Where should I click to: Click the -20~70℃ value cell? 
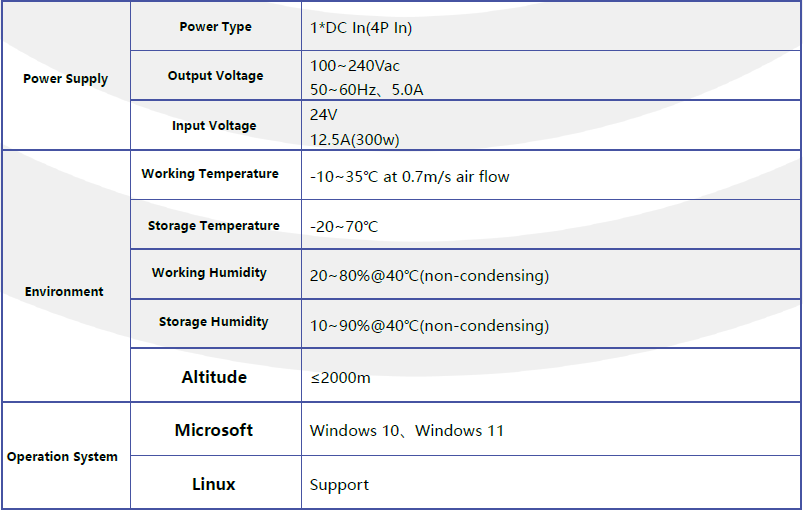[x=551, y=225]
